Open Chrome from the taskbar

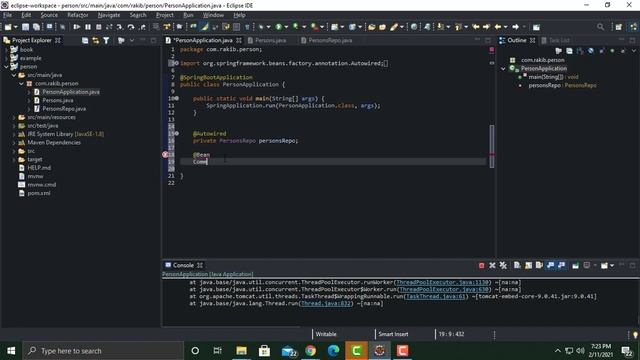coord(311,351)
